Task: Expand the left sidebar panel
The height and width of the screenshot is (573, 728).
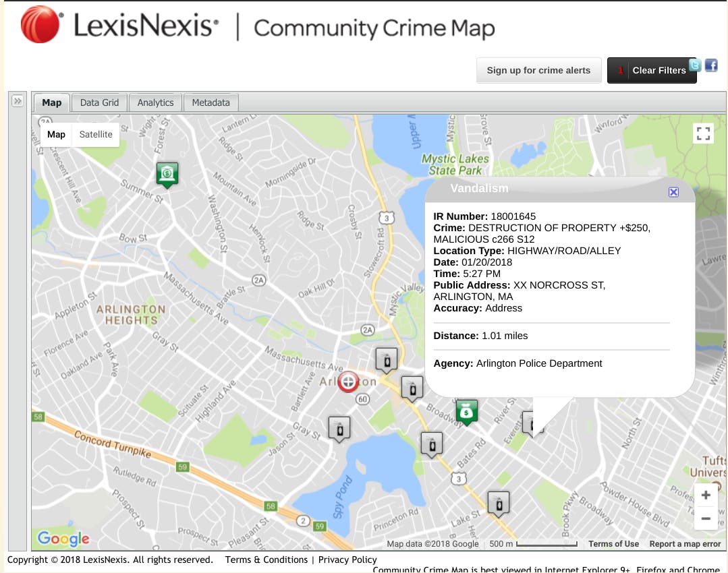Action: pyautogui.click(x=18, y=101)
